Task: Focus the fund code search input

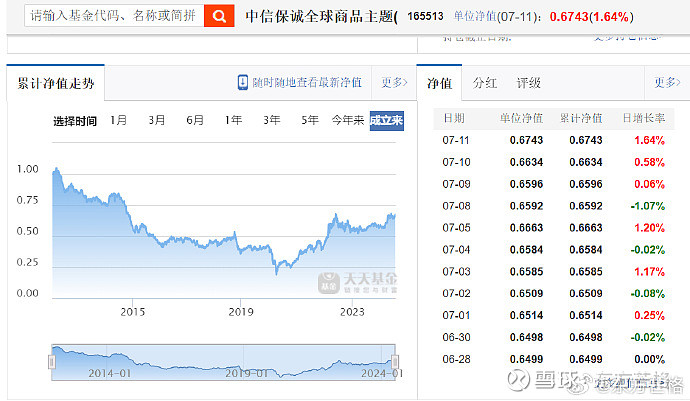Action: (x=114, y=16)
